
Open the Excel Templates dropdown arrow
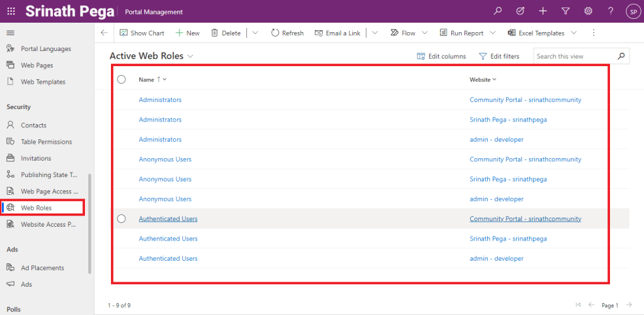click(x=573, y=33)
